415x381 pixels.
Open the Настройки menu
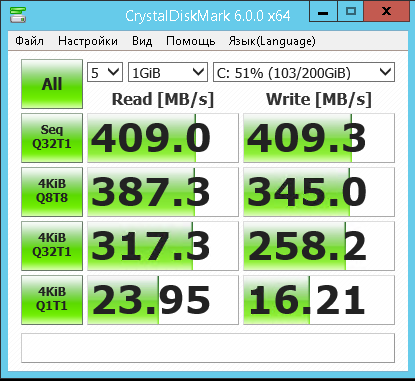point(88,41)
